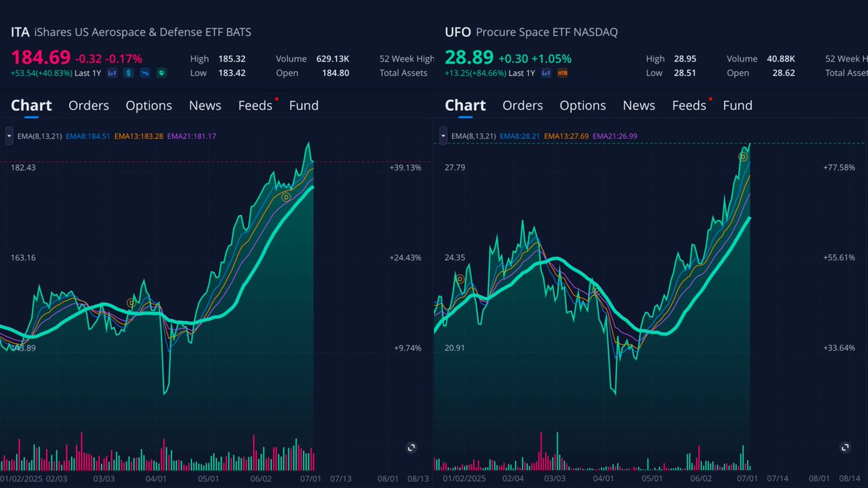The width and height of the screenshot is (868, 488).
Task: Click dividend marker D near ITA chart peak
Action: click(x=286, y=197)
